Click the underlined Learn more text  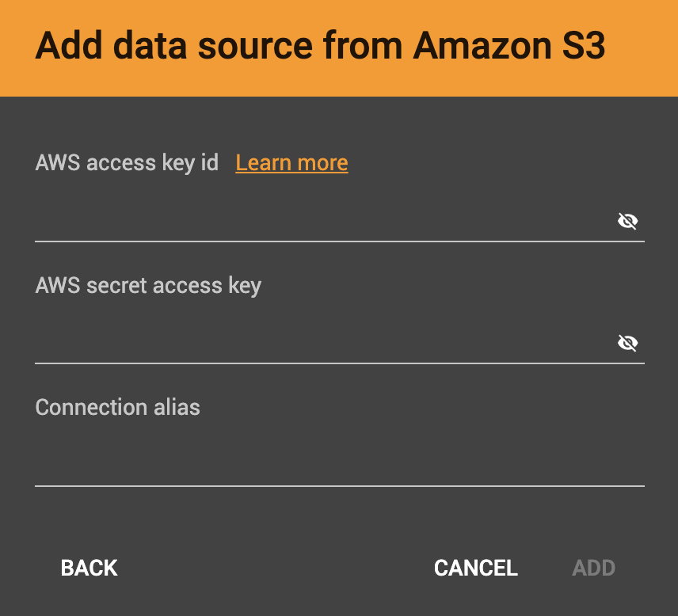pos(291,162)
